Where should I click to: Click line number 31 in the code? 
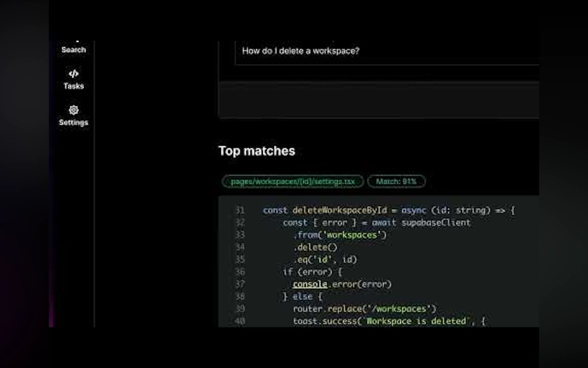coord(240,210)
